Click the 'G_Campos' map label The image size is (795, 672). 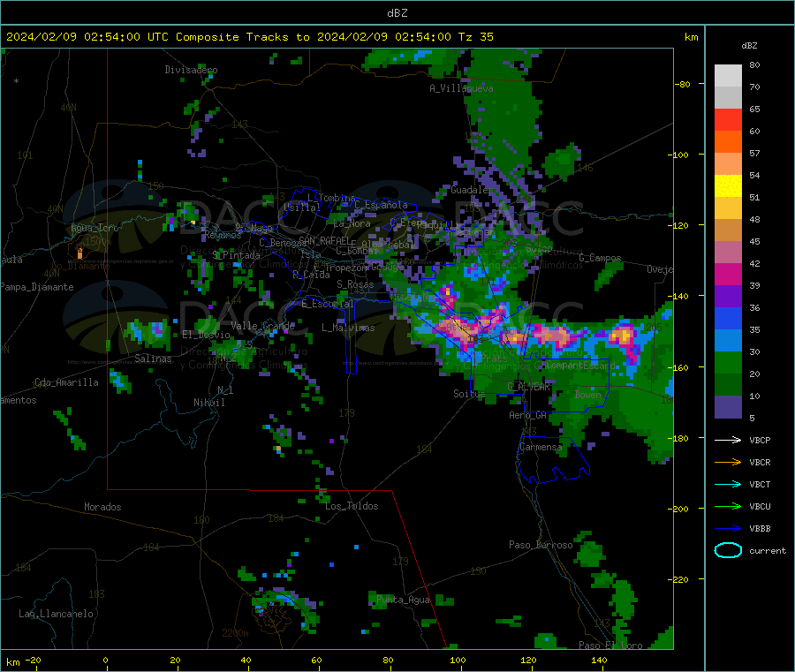pos(600,258)
